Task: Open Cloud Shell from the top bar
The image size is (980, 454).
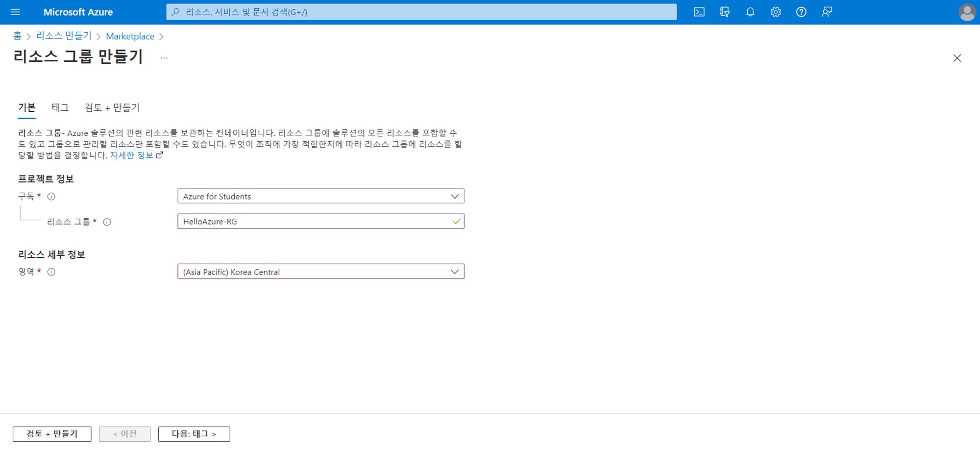Action: click(x=699, y=12)
